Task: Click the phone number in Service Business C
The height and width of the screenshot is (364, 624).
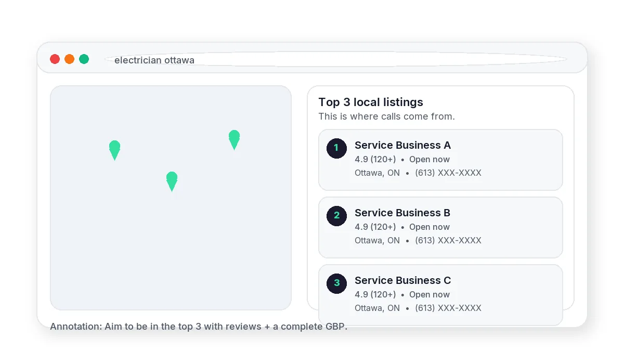Action: click(448, 308)
